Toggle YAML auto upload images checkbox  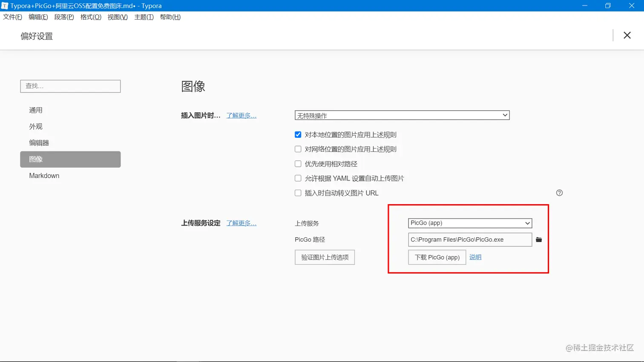[298, 178]
